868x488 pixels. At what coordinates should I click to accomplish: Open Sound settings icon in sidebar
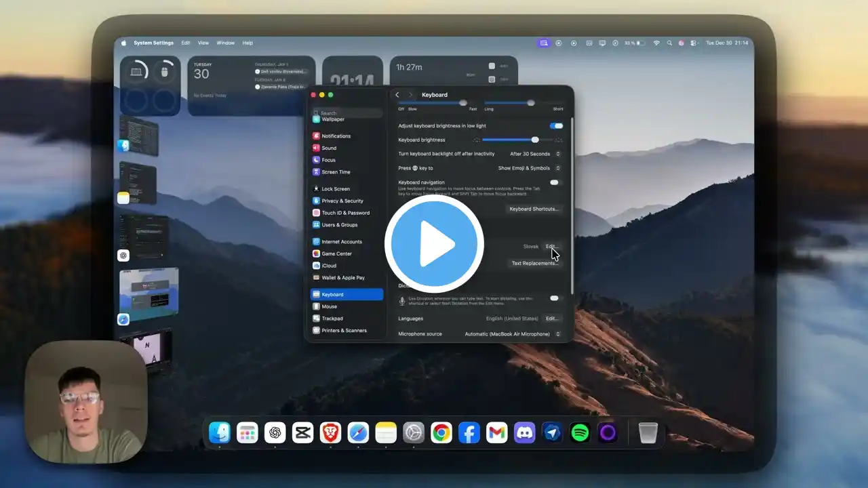tap(316, 148)
